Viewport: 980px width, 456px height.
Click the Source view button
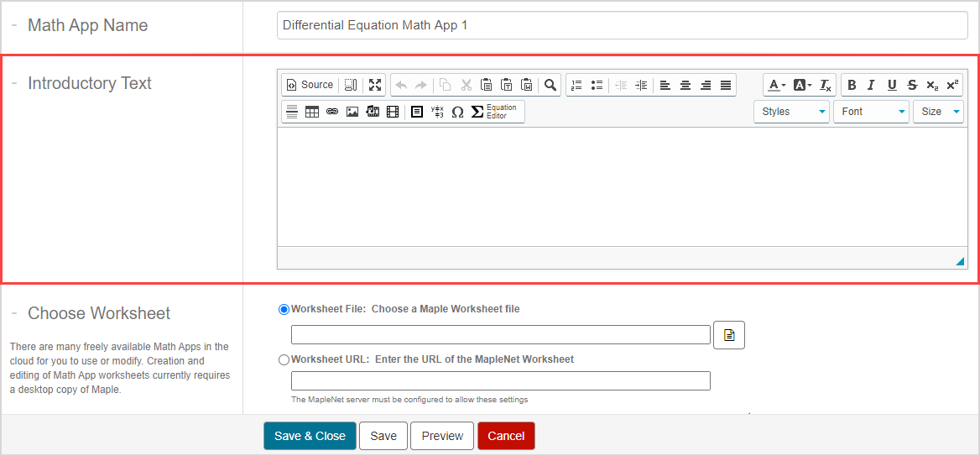pos(310,85)
